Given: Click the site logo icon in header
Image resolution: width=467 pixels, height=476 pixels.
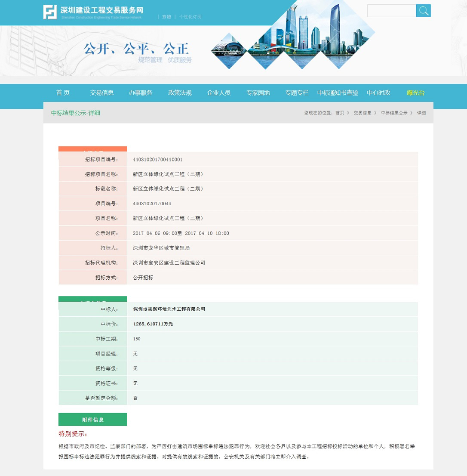Looking at the screenshot, I should (x=50, y=12).
